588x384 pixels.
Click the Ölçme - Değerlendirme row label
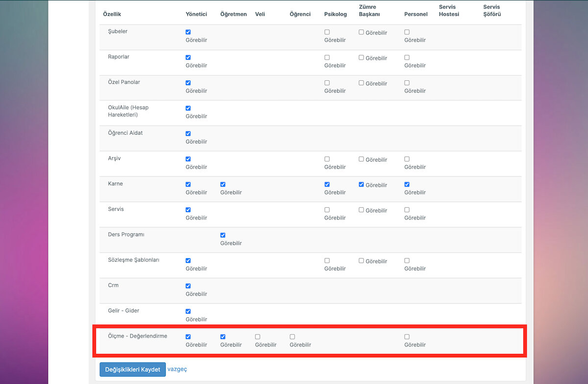(x=138, y=336)
